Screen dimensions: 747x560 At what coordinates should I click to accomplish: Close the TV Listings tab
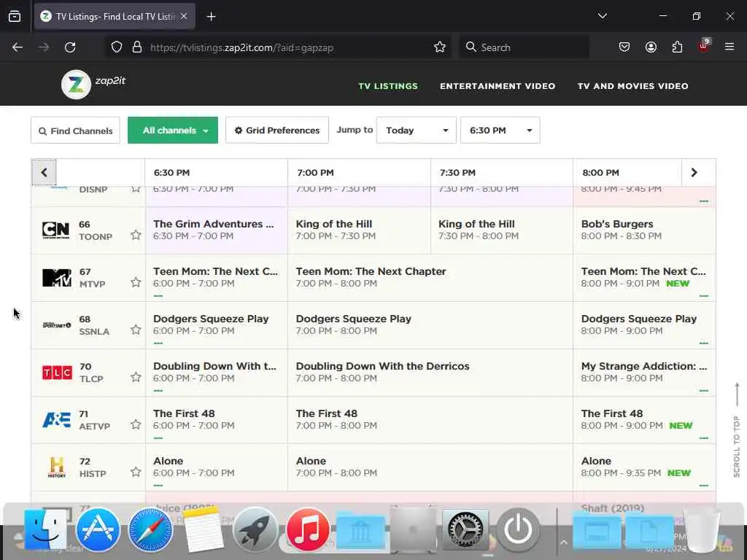coord(184,16)
